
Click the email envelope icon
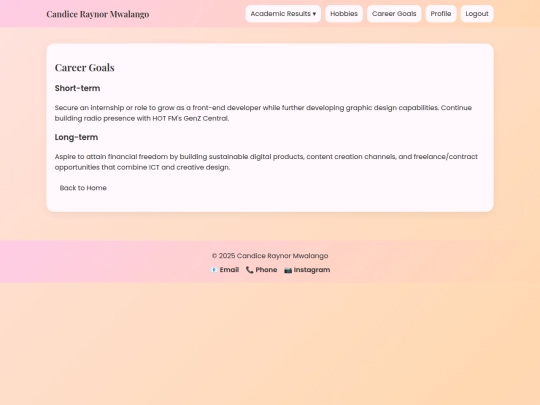[x=214, y=270]
